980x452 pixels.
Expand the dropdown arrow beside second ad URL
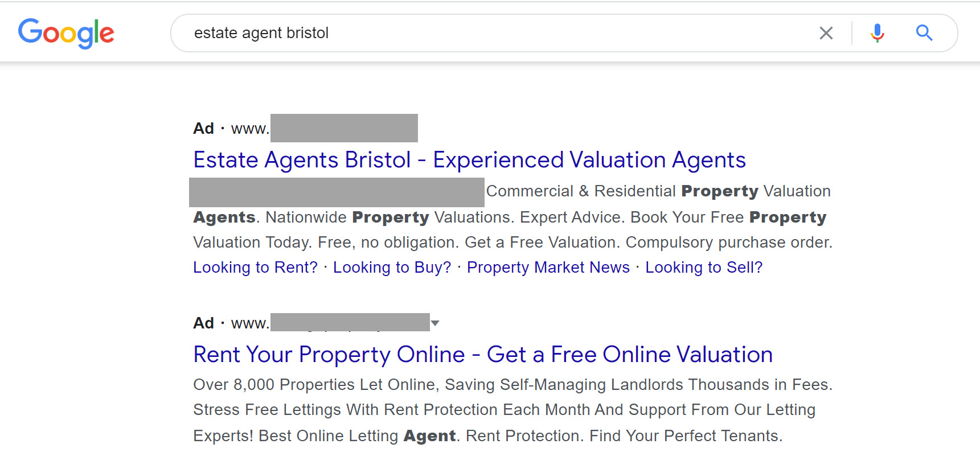pos(435,323)
